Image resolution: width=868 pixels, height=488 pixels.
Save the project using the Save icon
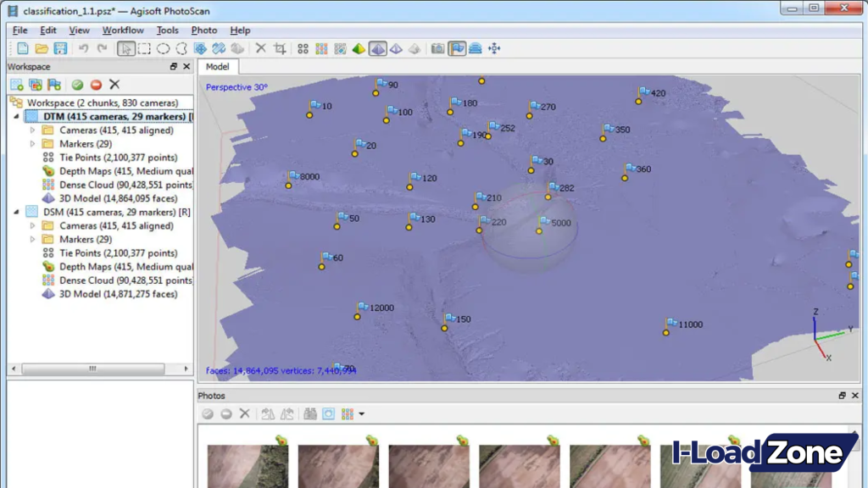pyautogui.click(x=59, y=48)
